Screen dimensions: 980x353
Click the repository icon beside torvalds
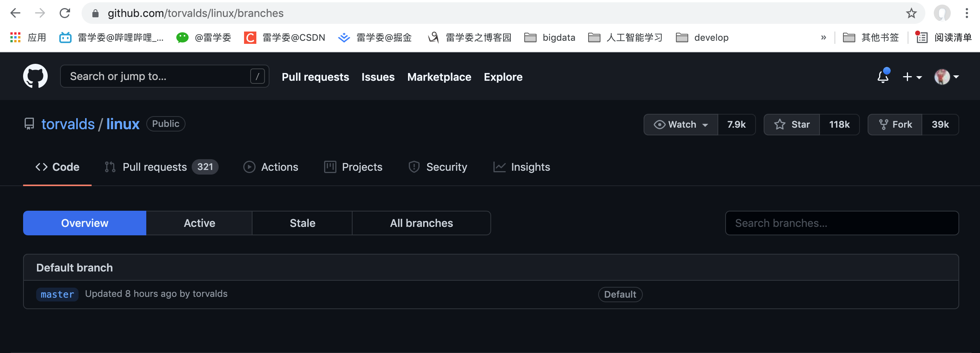click(x=29, y=124)
